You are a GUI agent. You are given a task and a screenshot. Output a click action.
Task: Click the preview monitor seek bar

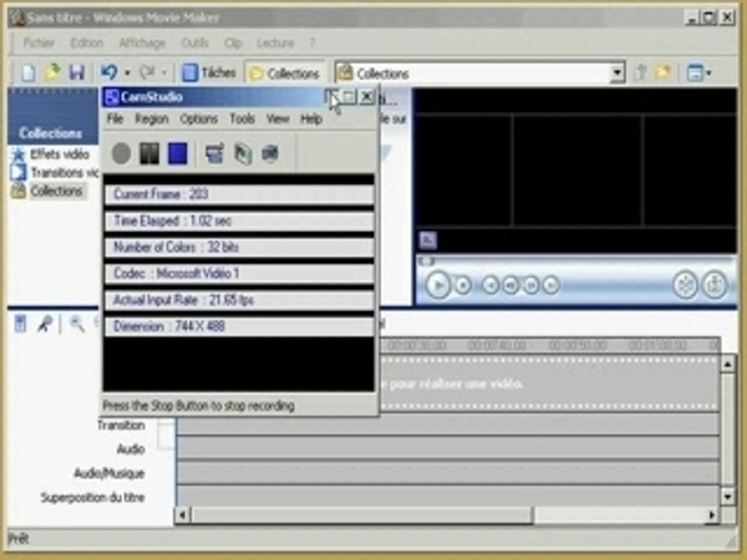tap(576, 261)
